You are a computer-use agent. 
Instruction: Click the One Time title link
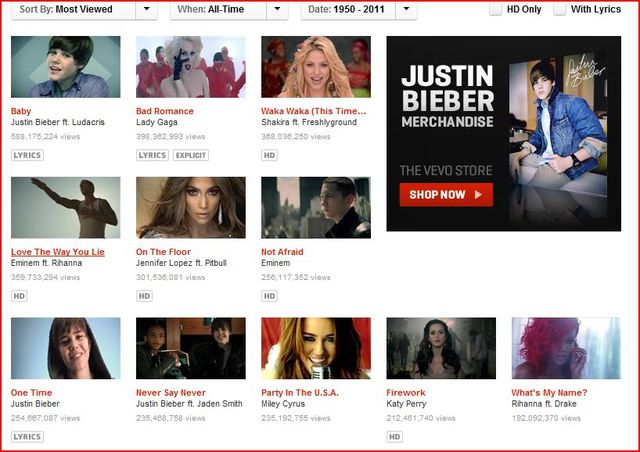[31, 393]
